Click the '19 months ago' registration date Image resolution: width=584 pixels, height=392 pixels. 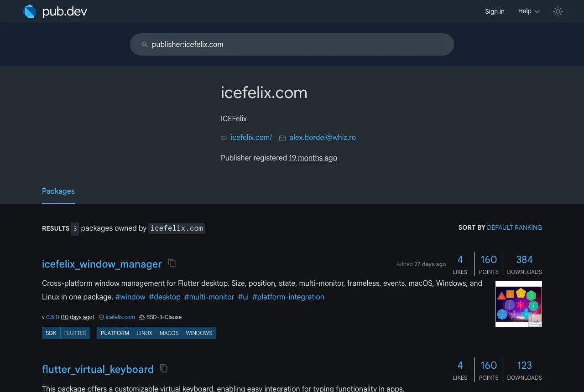point(313,158)
